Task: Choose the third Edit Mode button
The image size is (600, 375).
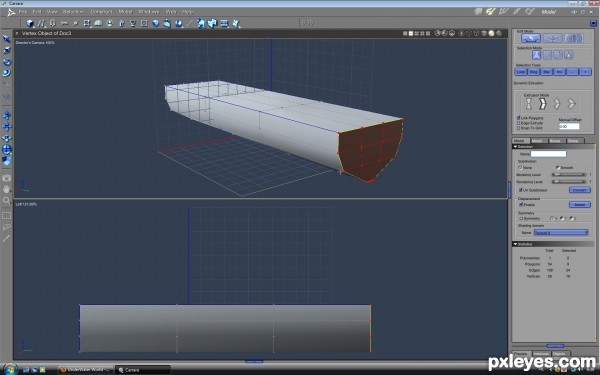Action: coord(574,38)
